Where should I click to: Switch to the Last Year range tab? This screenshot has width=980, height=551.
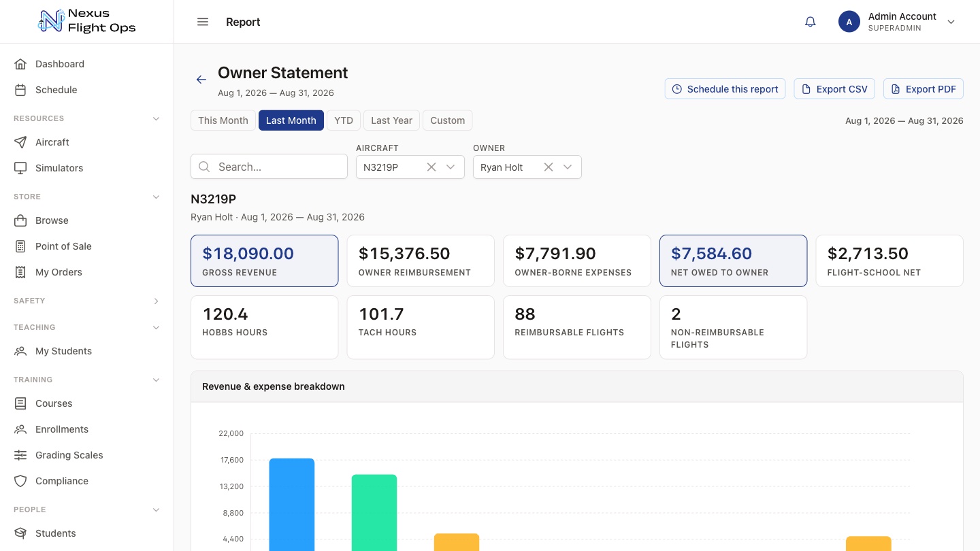392,120
